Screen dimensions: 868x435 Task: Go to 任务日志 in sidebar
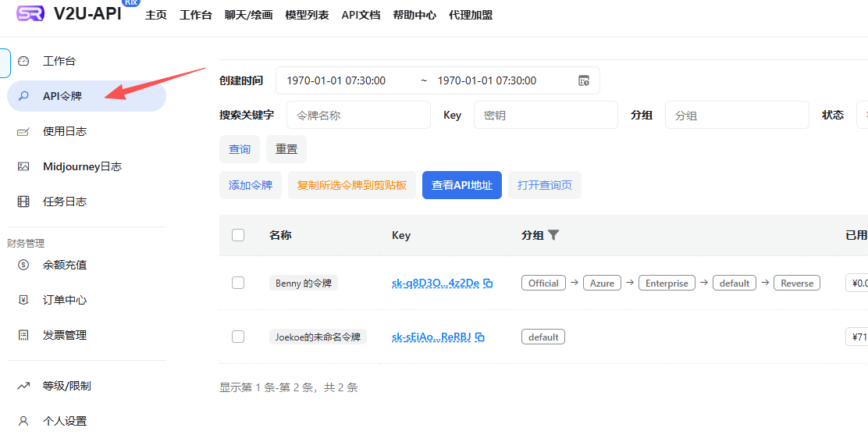tap(64, 201)
